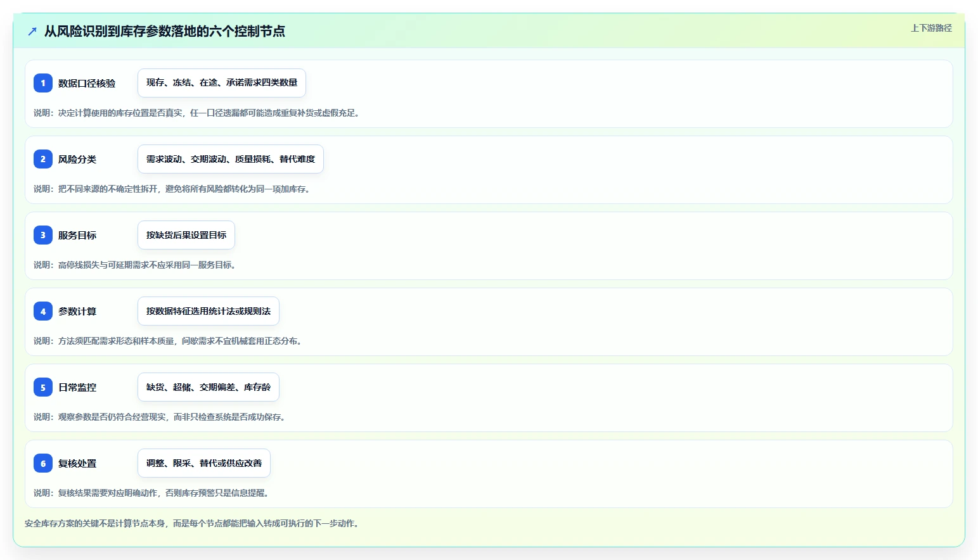
Task: Click the description starting 把不同来源的不确定性拆开
Action: [173, 189]
